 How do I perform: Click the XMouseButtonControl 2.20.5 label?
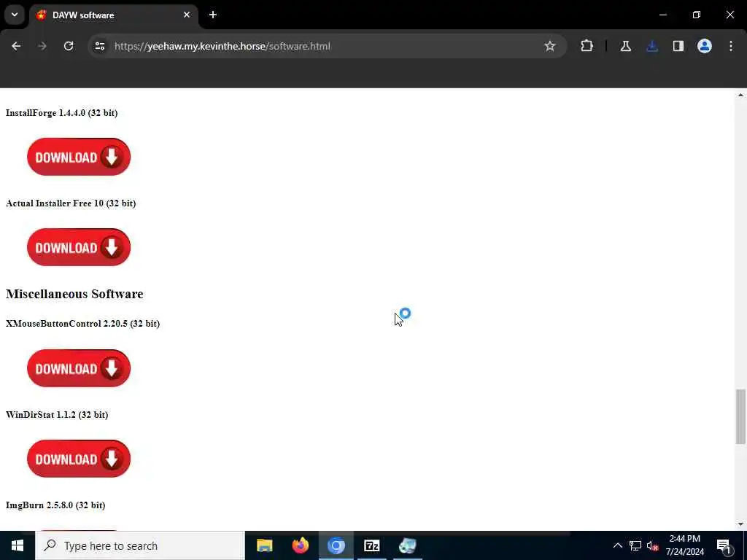82,324
